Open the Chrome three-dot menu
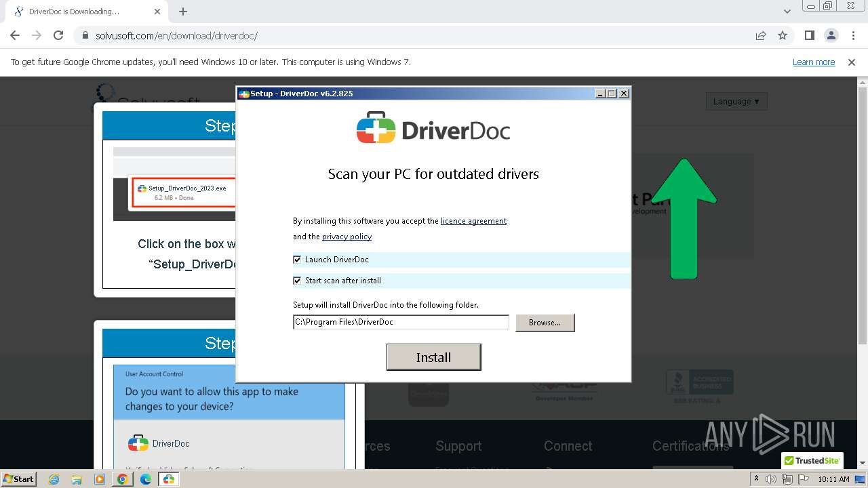The height and width of the screenshot is (488, 868). tap(853, 35)
